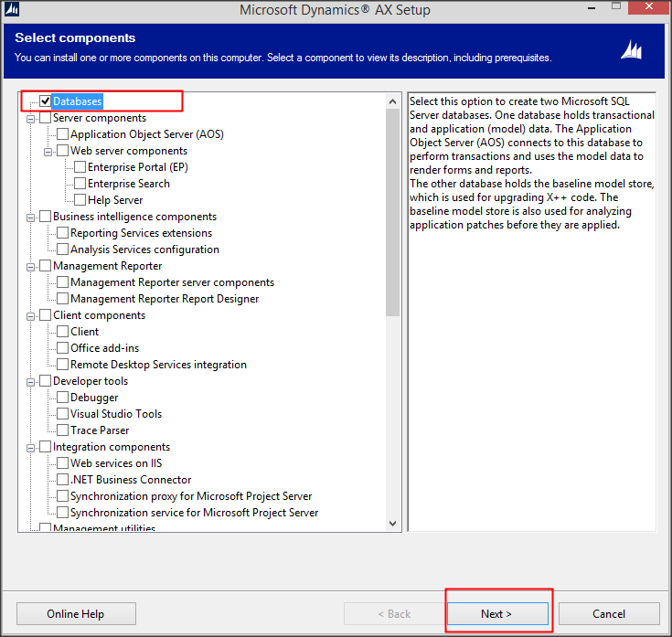Image resolution: width=672 pixels, height=637 pixels.
Task: Click the Dynamics logo in header banner
Action: click(631, 49)
